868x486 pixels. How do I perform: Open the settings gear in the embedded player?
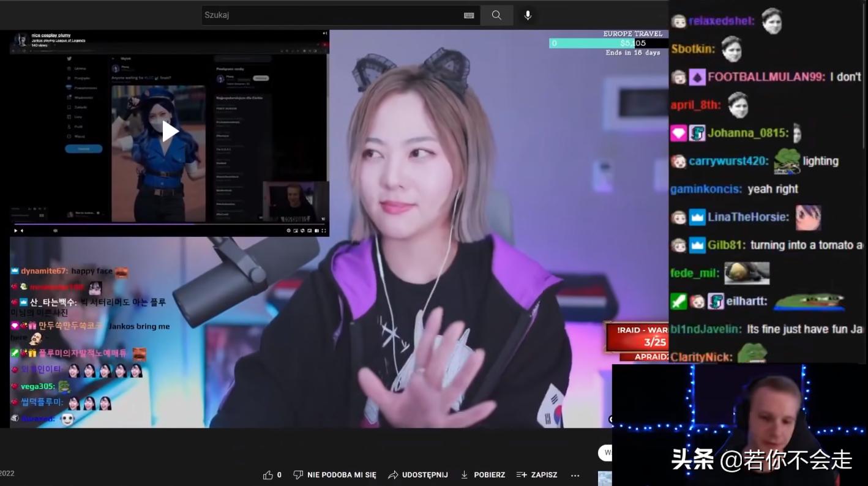[x=289, y=231]
